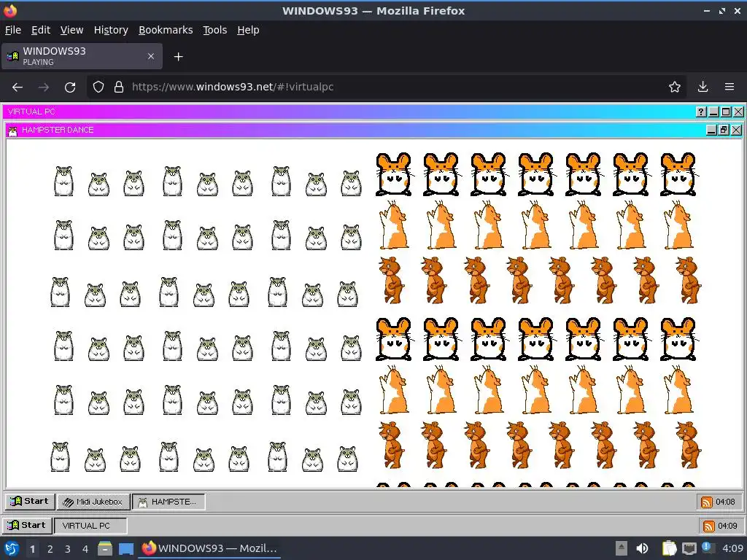Open the Help menu
Viewport: 747px width, 560px height.
tap(248, 30)
